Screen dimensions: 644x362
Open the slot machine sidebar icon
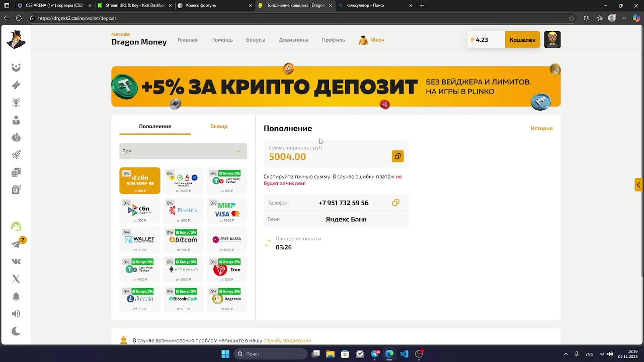pyautogui.click(x=16, y=190)
